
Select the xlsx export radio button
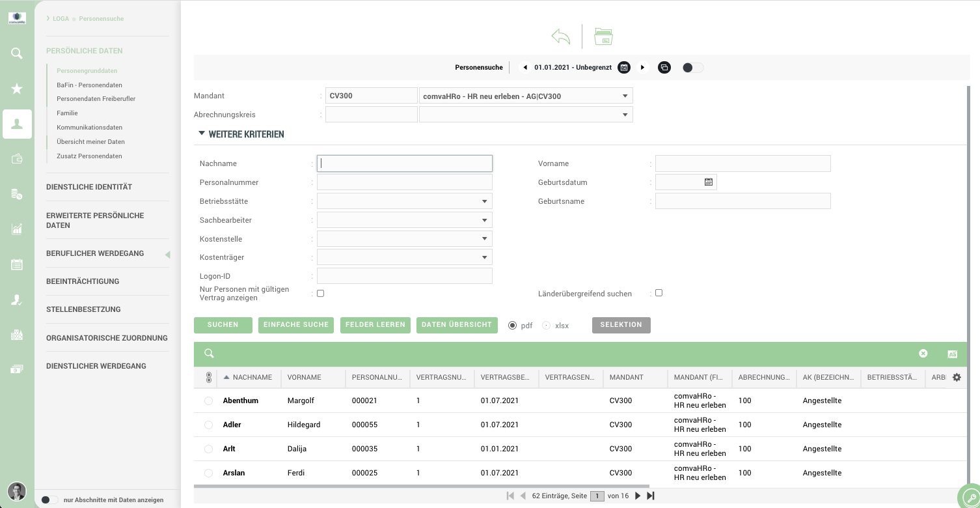pos(546,325)
